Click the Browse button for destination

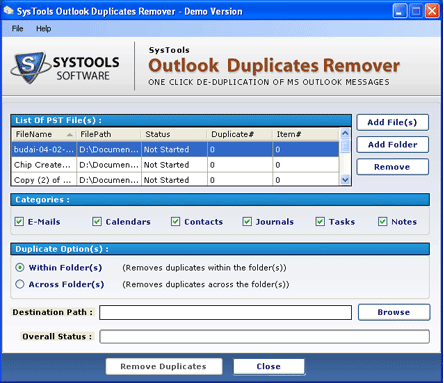click(394, 312)
